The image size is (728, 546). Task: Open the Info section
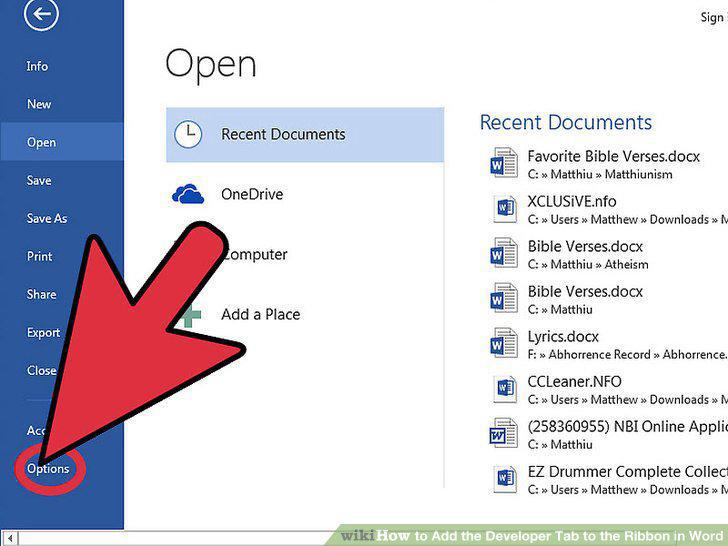pos(37,66)
